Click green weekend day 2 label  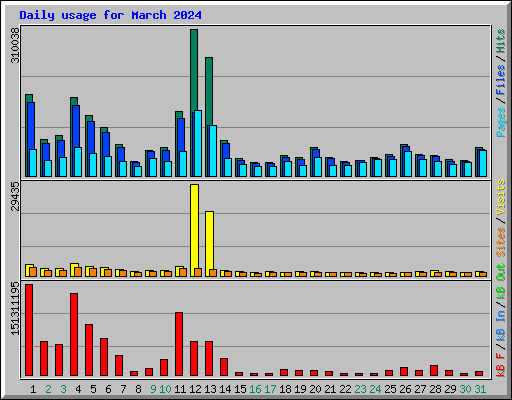tap(48, 389)
